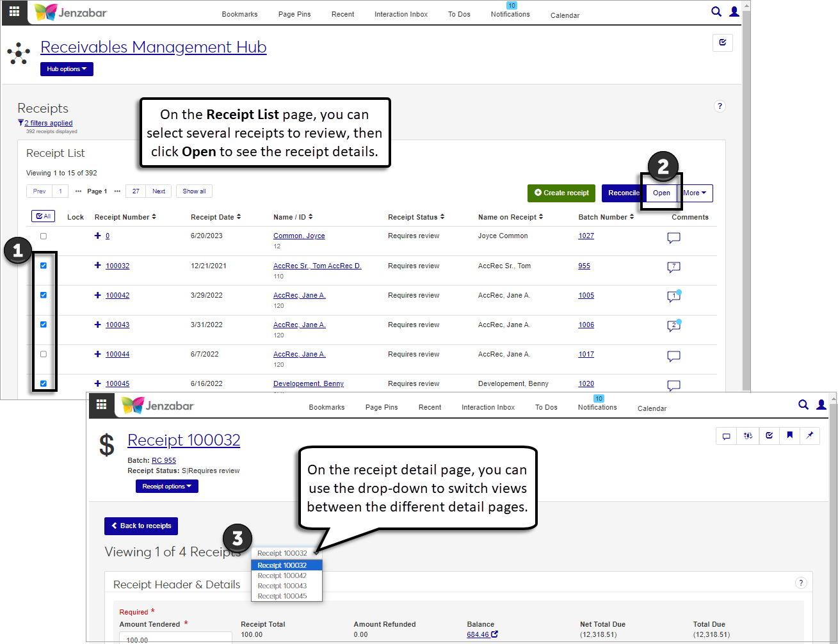Click the Jenzabar logo in the Hub window
Viewport: 838px width, 644px height.
70,12
